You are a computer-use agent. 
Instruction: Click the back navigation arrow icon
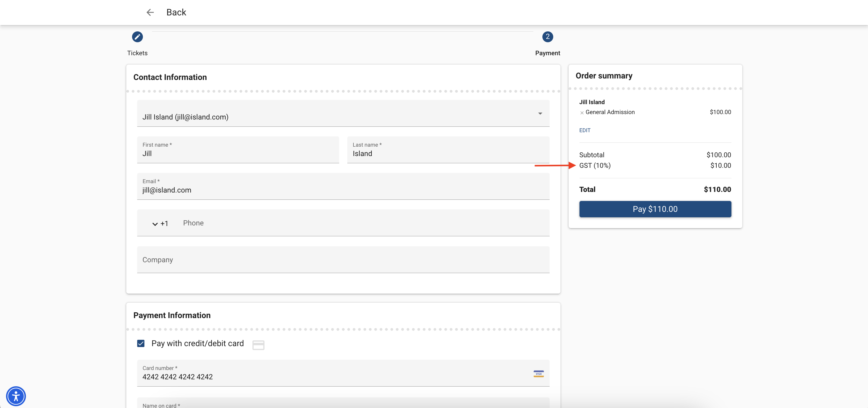[x=149, y=12]
